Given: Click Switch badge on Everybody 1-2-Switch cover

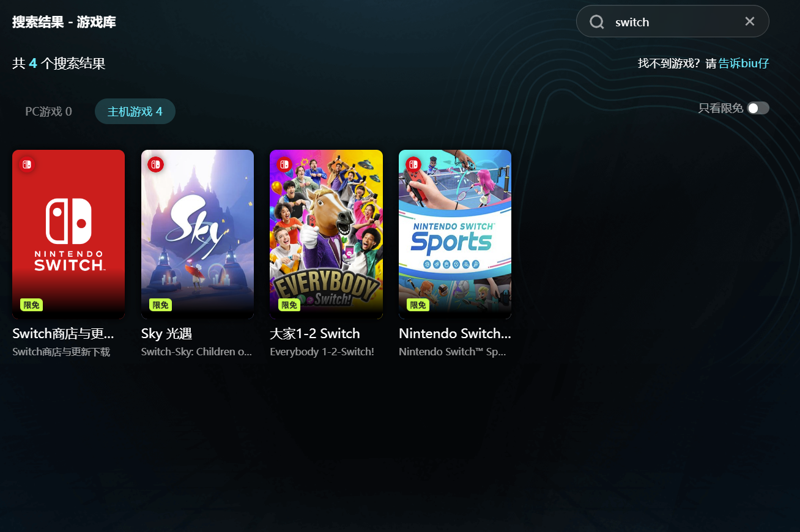Looking at the screenshot, I should click(284, 164).
